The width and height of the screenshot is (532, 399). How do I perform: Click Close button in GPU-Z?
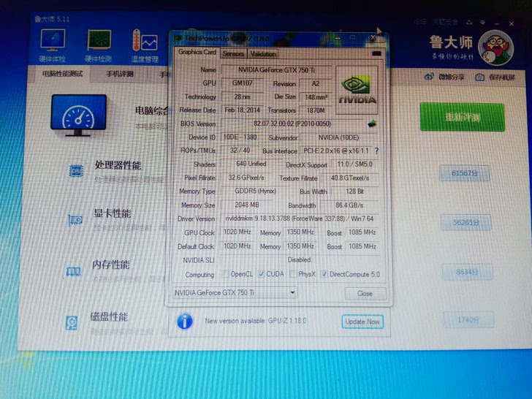coord(365,294)
